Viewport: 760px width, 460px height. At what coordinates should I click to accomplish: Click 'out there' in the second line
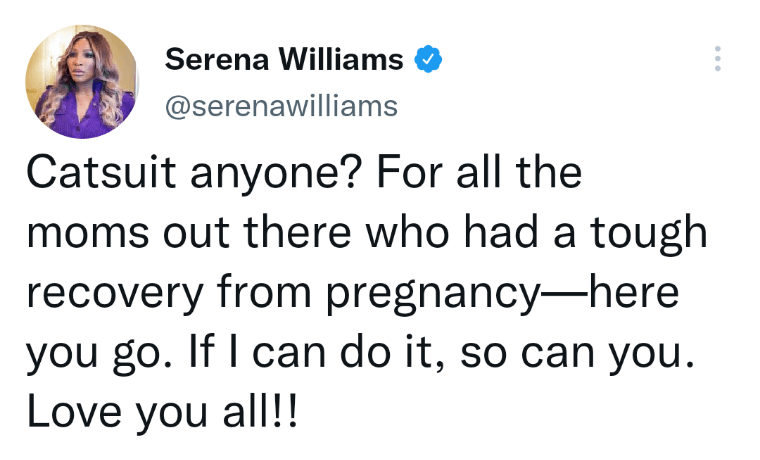256,232
